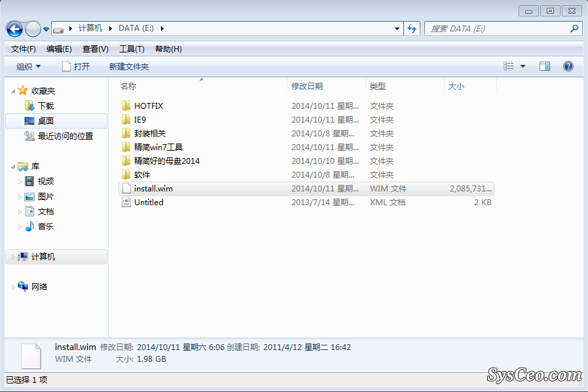Open the 工具(T) menu
Screen dimensions: 588x392
[x=132, y=49]
